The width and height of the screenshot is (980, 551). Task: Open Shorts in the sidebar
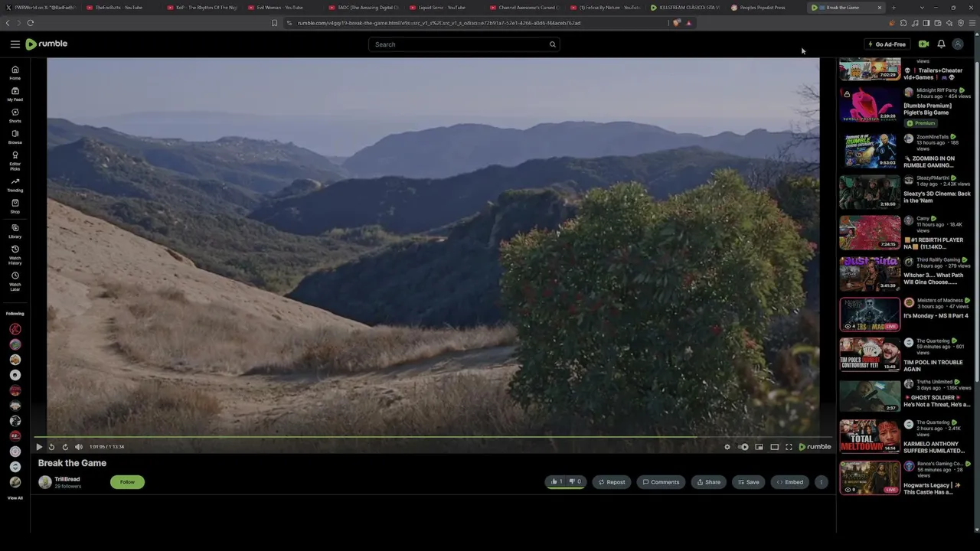pyautogui.click(x=15, y=116)
